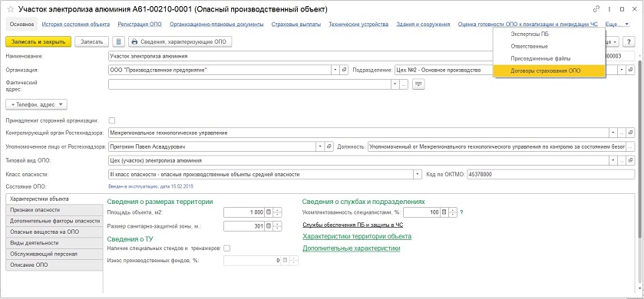Open Организационно-плановые документы tab
This screenshot has height=299, width=644.
pyautogui.click(x=217, y=25)
